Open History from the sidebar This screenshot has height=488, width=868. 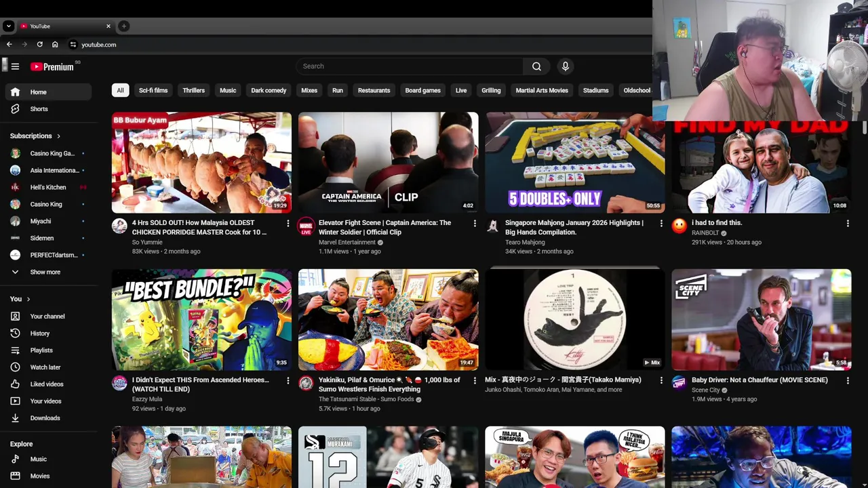[47, 333]
